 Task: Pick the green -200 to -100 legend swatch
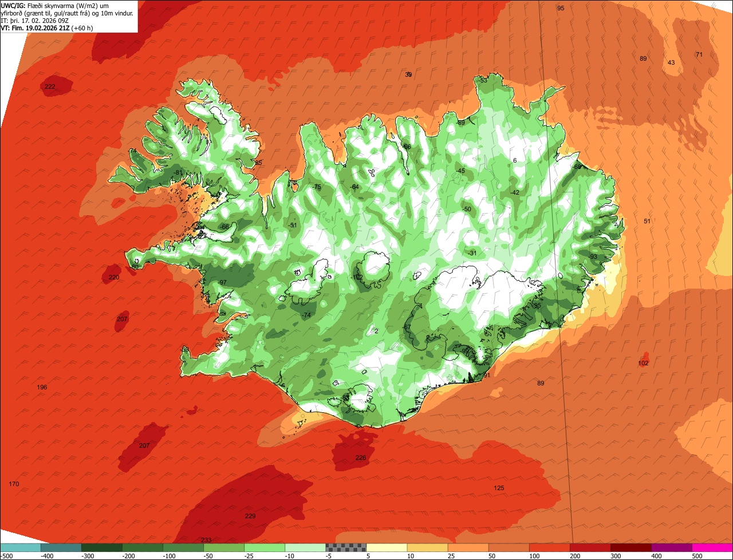coord(143,547)
